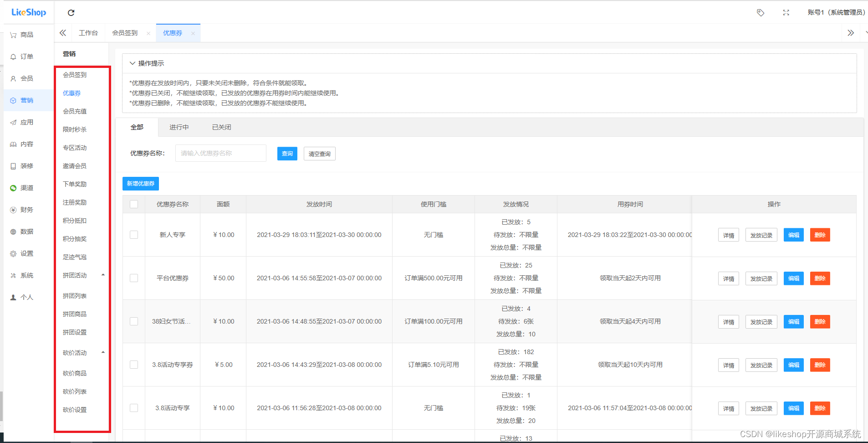Image resolution: width=868 pixels, height=443 pixels.
Task: Select the 已关闭 coupon filter tab
Action: tap(222, 127)
